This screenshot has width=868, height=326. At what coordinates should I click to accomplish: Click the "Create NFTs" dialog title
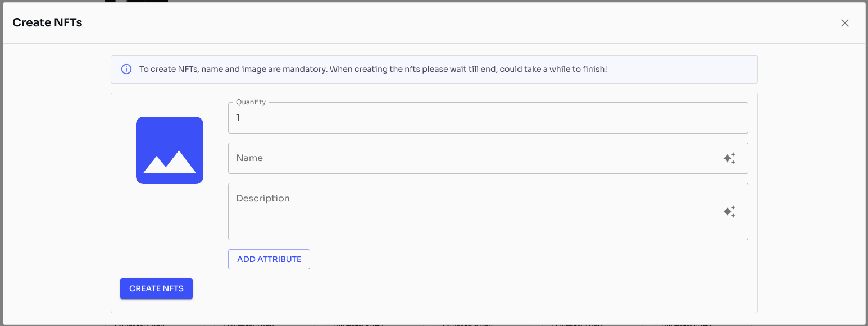(x=47, y=23)
